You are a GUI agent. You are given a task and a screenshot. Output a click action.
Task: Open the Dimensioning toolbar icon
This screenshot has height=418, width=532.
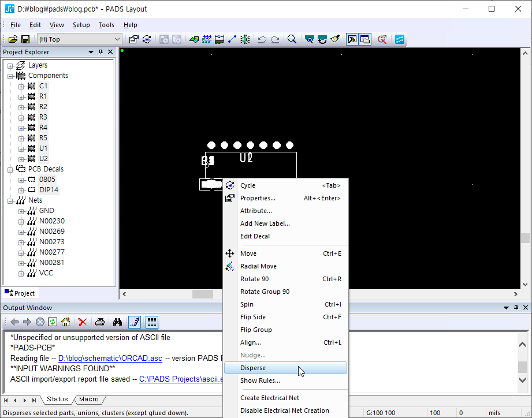pyautogui.click(x=220, y=39)
